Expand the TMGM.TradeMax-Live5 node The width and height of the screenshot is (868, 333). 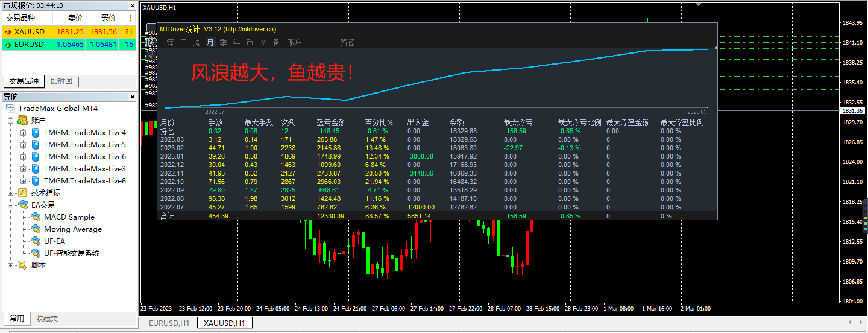(24, 145)
